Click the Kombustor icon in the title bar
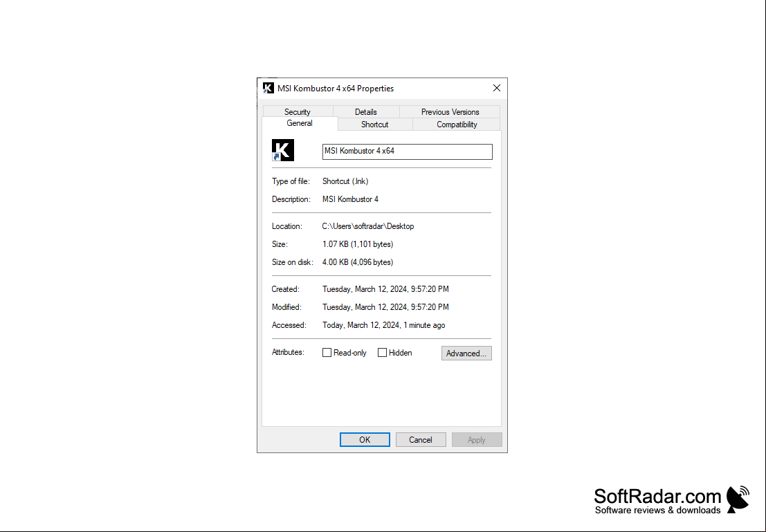Screen dimensions: 766x532 tap(268, 88)
